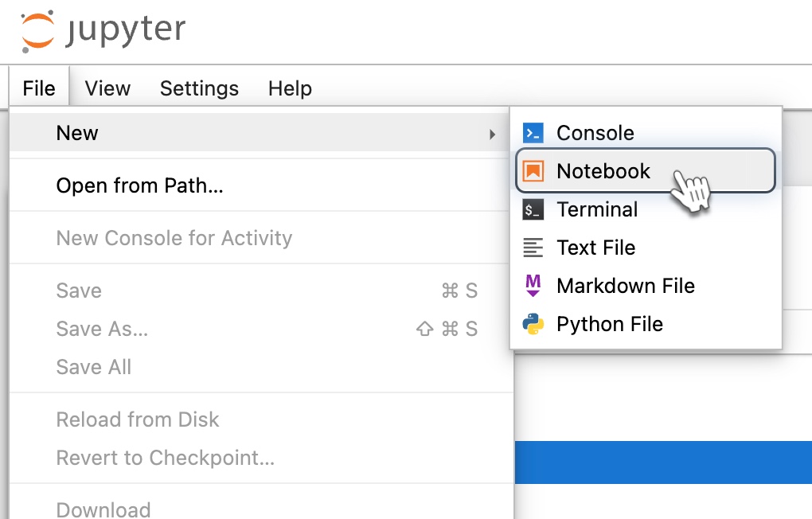The image size is (812, 519).
Task: Click the blue highlighted bar on the right
Action: pyautogui.click(x=663, y=462)
